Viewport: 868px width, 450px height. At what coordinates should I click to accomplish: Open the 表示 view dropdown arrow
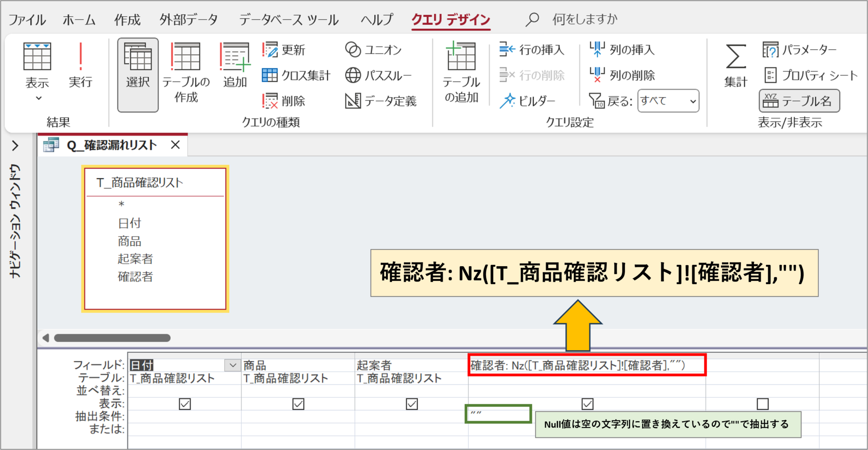coord(38,98)
